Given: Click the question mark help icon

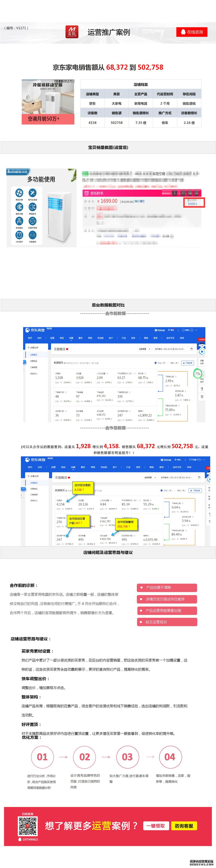Looking at the screenshot, I should pyautogui.click(x=202, y=389).
